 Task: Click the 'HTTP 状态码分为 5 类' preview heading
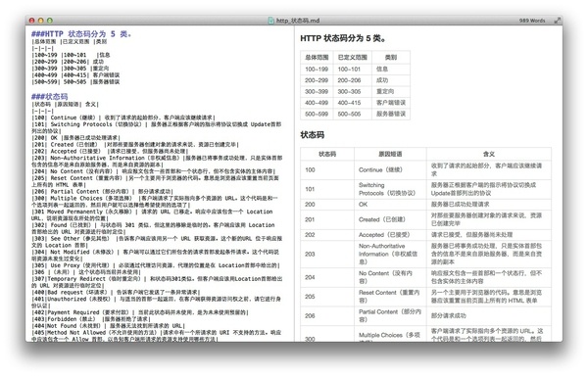tap(343, 38)
